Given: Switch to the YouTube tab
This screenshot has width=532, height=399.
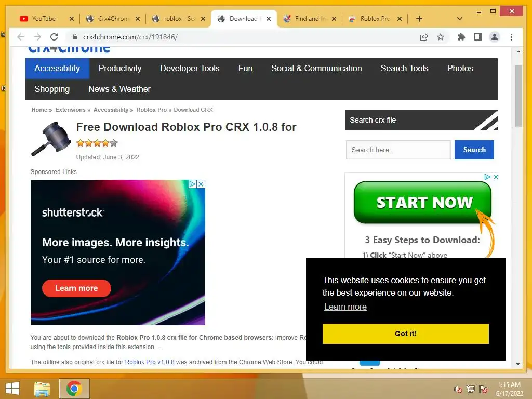Looking at the screenshot, I should [x=44, y=19].
